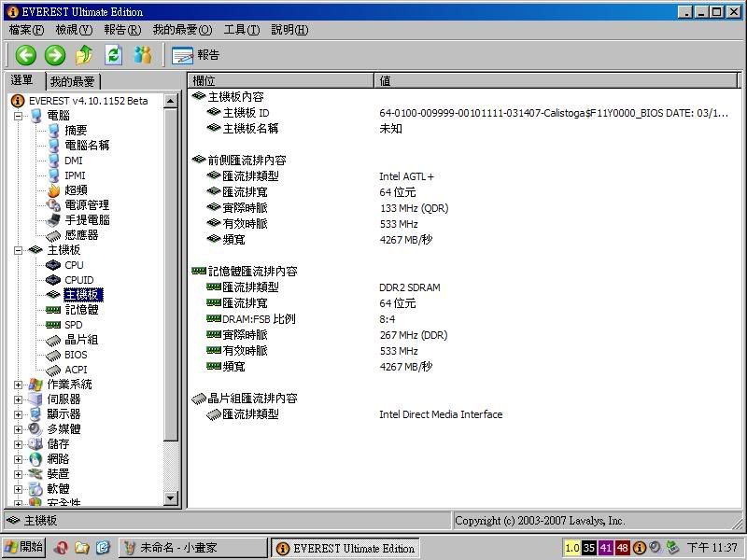This screenshot has width=747, height=560.
Task: Open the 說明(H) menu
Action: [289, 30]
